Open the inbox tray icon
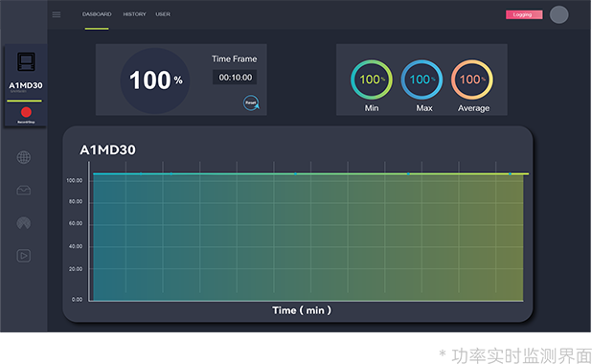The width and height of the screenshot is (592, 364). click(24, 190)
